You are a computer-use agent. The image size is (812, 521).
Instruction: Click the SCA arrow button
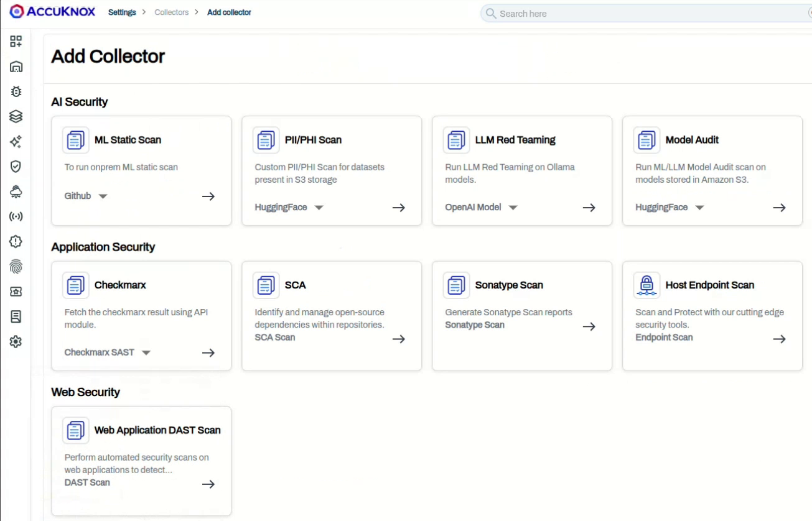(399, 339)
